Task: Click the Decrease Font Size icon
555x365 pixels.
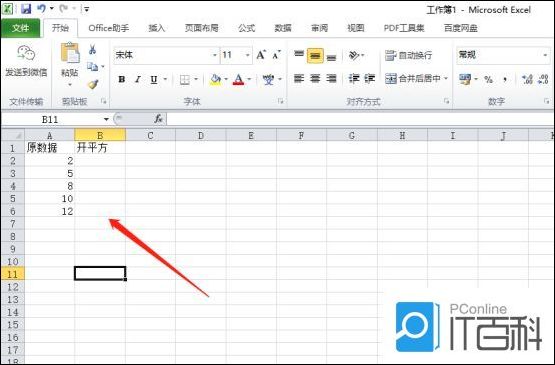Action: coord(276,55)
